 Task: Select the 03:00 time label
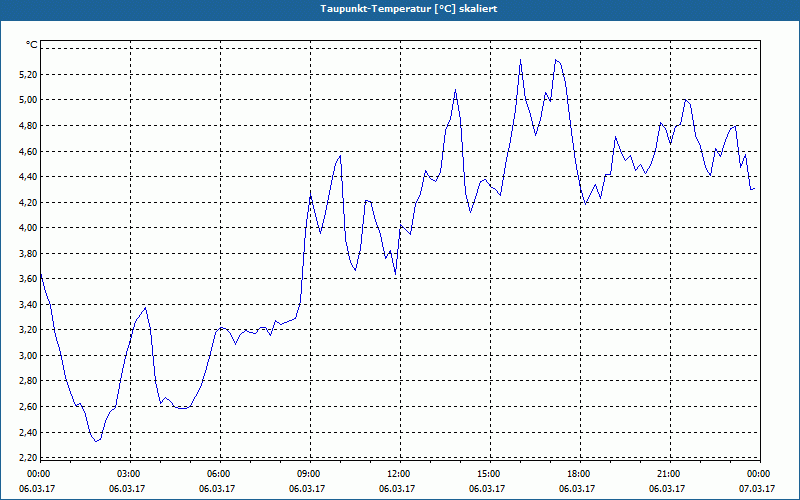130,474
